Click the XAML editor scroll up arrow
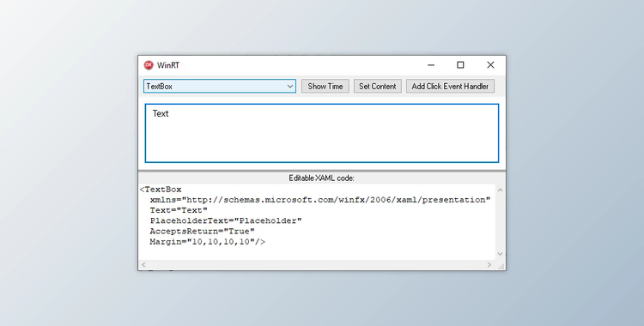Viewport: 644px width, 326px height. point(500,190)
